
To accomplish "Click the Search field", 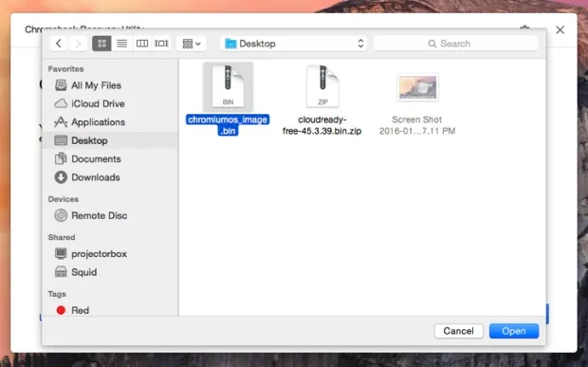I will [456, 44].
